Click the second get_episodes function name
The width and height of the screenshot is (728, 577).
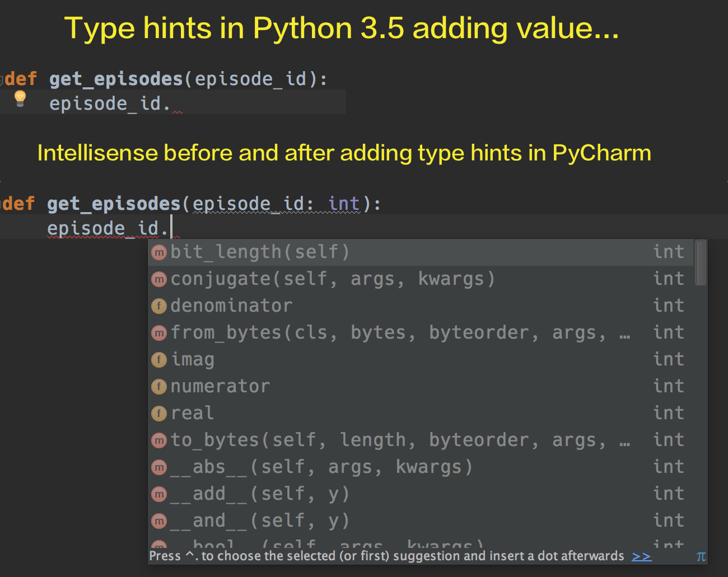click(114, 204)
